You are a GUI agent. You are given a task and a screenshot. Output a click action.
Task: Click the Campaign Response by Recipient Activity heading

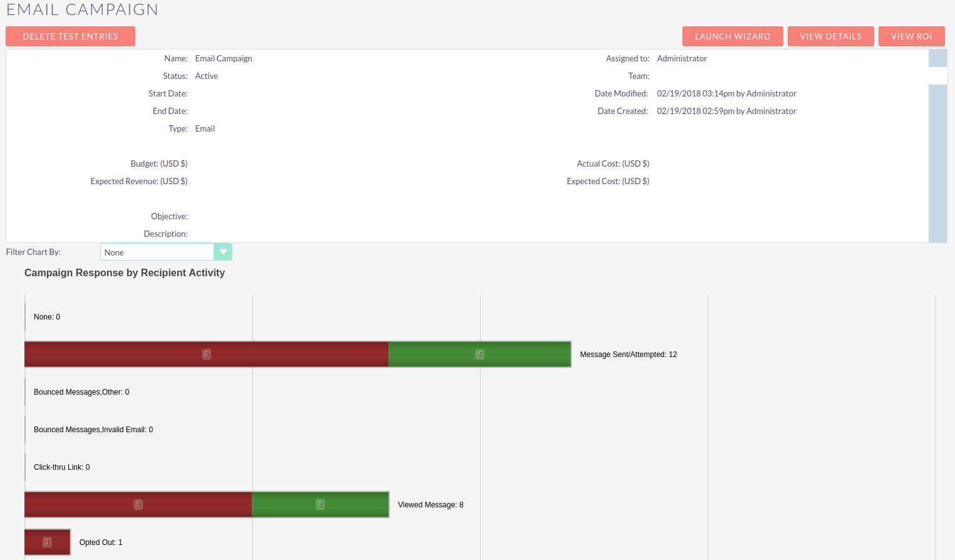tap(124, 272)
